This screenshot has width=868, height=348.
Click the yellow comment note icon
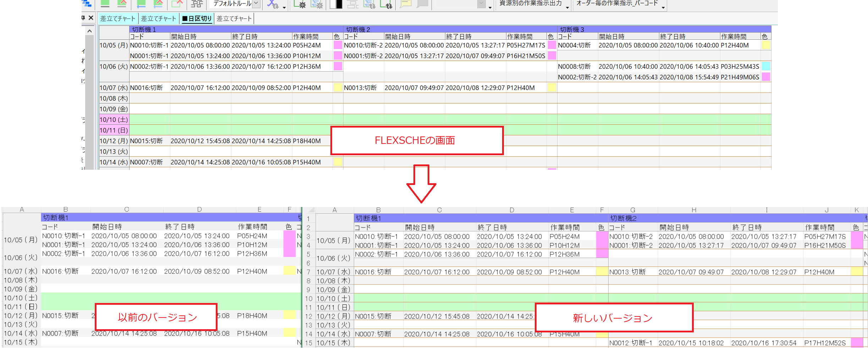tap(405, 4)
